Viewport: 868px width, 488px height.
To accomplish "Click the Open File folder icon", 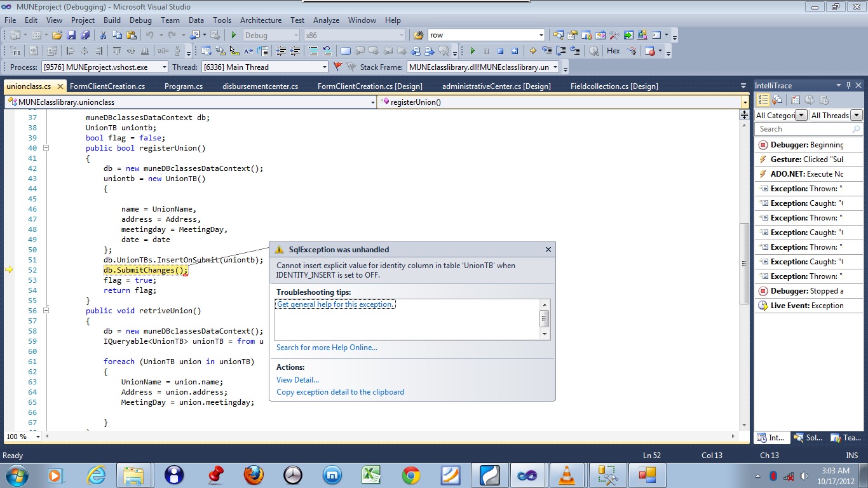I will pos(57,36).
